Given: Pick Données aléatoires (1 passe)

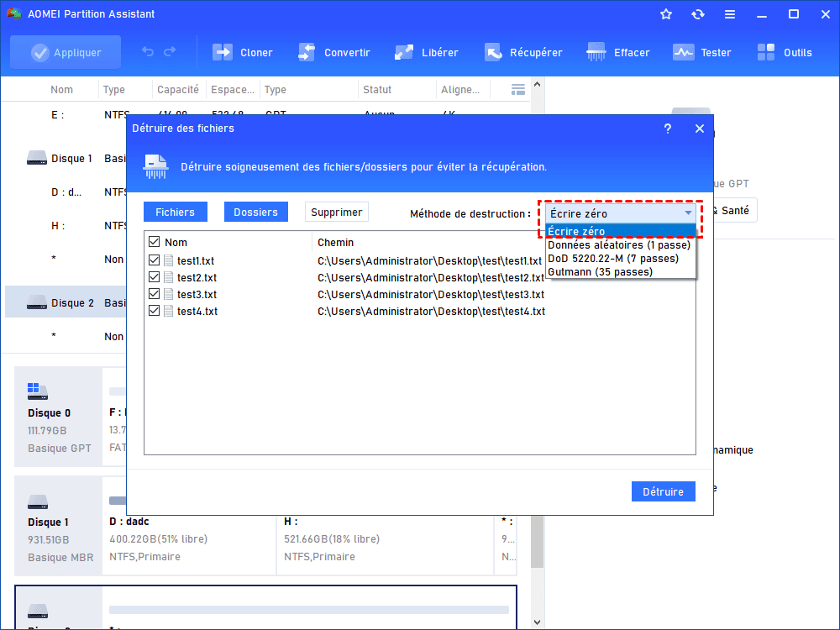Looking at the screenshot, I should coord(619,245).
